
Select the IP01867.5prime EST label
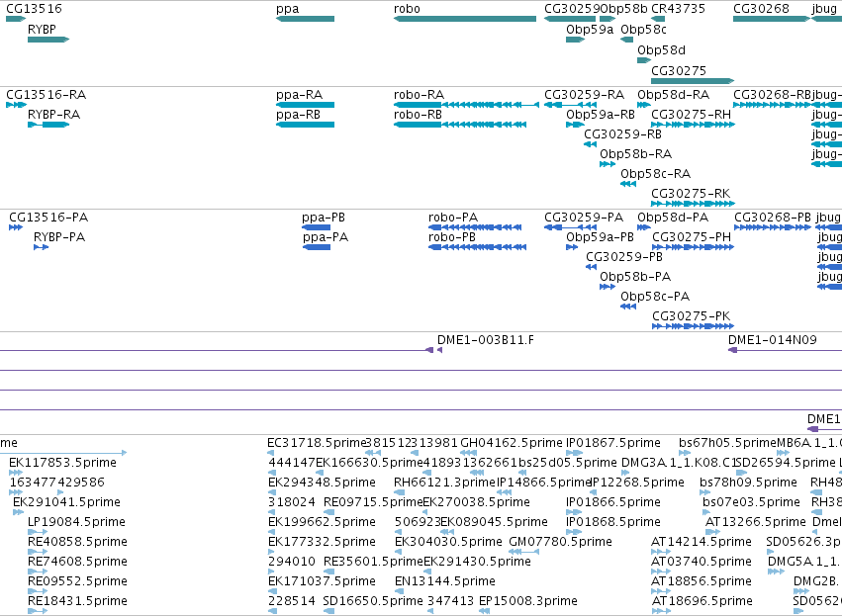coord(613,443)
